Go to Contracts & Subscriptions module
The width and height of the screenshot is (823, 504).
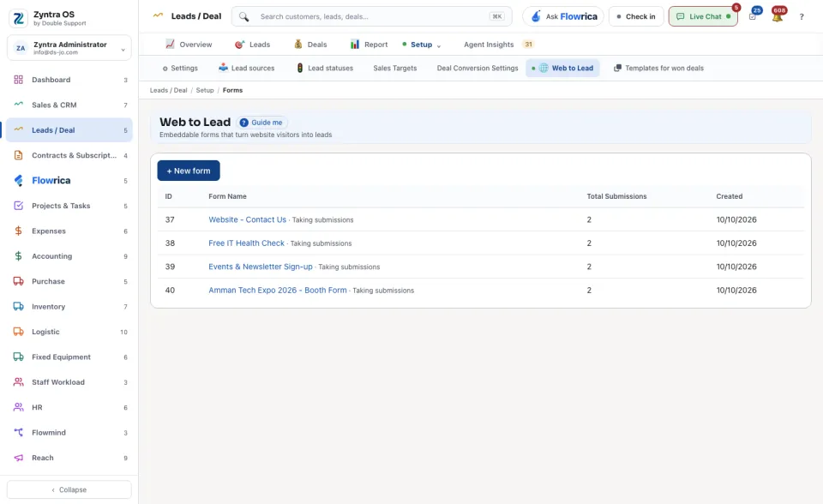click(69, 155)
